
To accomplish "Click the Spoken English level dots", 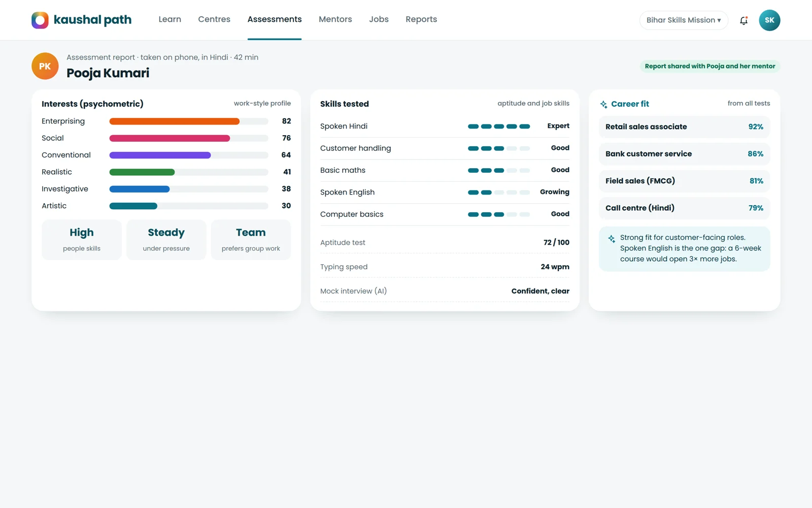I will click(x=499, y=193).
